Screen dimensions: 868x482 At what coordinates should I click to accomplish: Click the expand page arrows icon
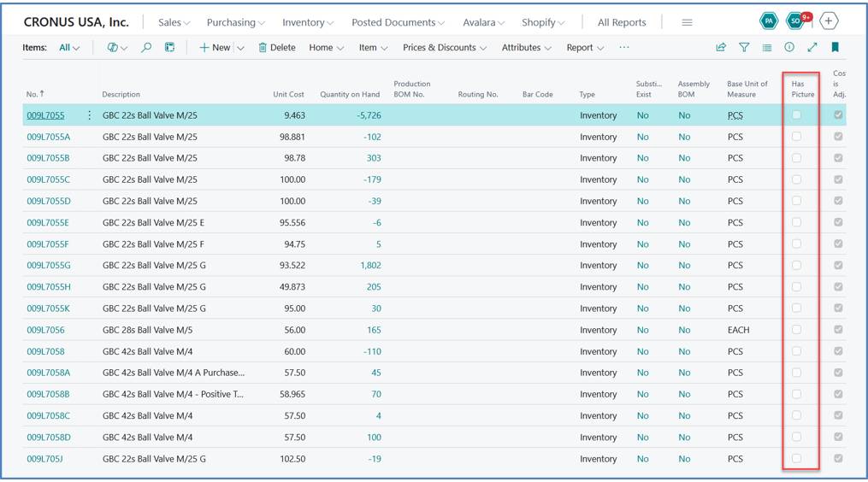(x=812, y=48)
